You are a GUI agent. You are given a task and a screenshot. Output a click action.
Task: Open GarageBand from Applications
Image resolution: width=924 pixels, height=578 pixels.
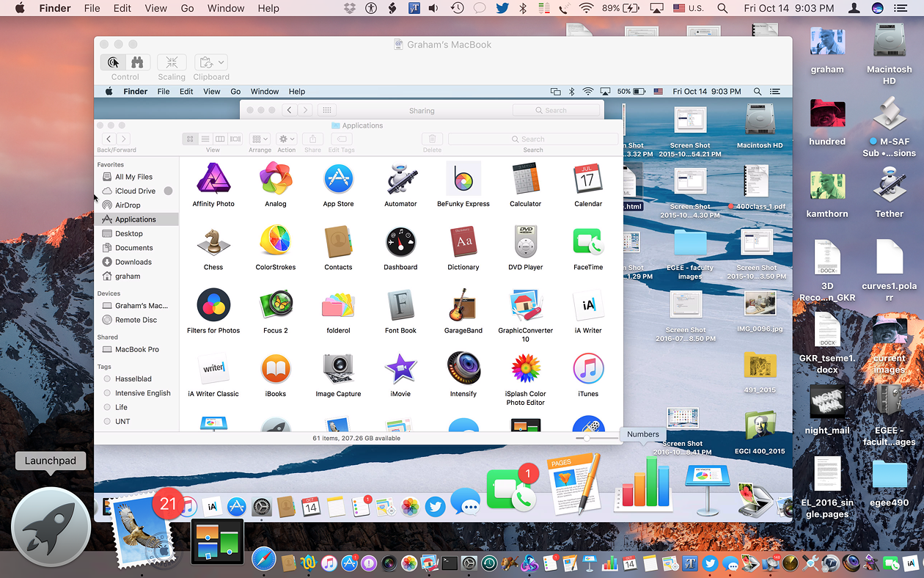click(x=463, y=305)
